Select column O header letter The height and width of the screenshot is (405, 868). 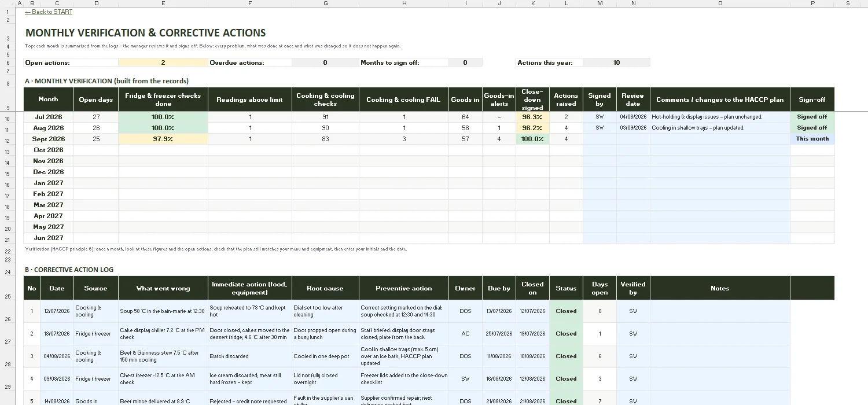click(720, 3)
